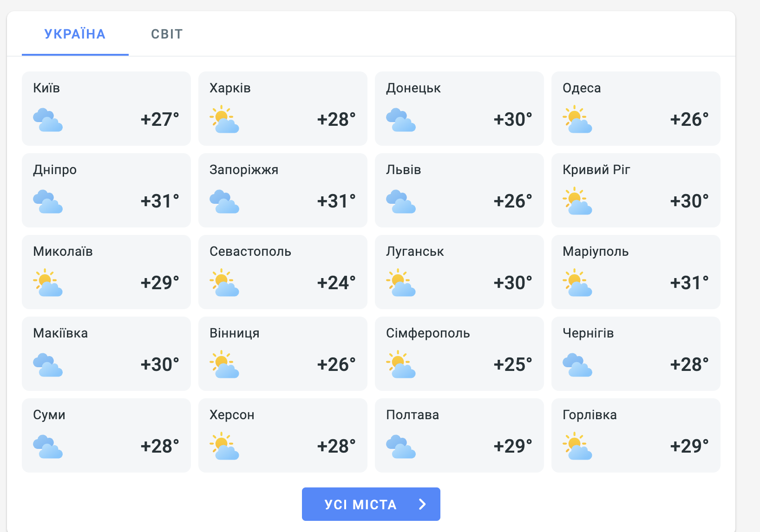
Task: Select the УКРАЇНА tab
Action: pyautogui.click(x=75, y=34)
